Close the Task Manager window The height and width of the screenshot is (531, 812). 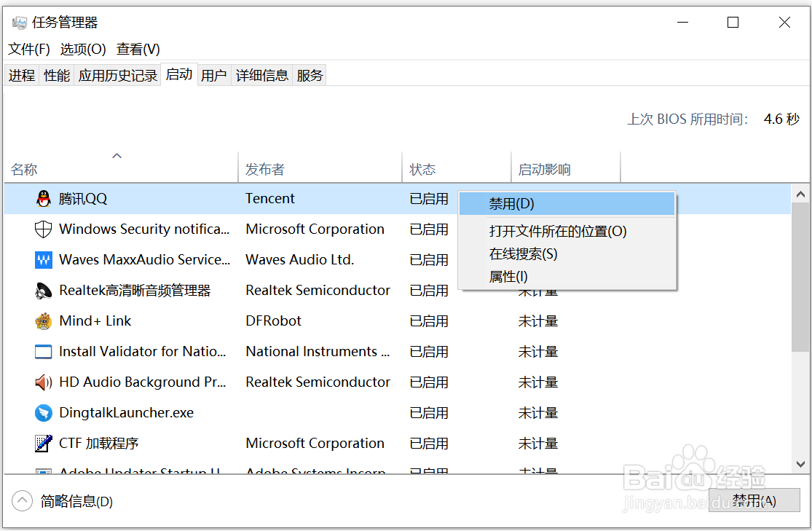point(784,23)
